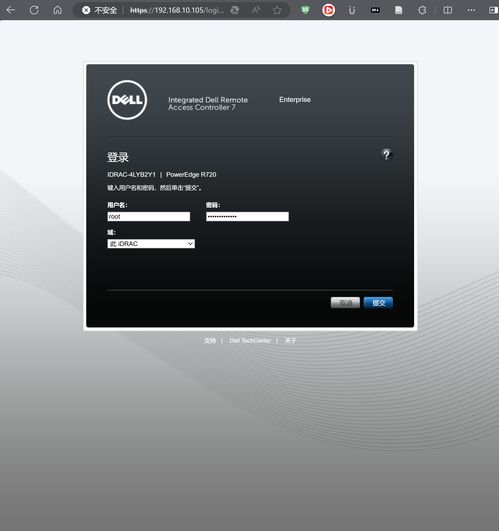The width and height of the screenshot is (499, 531).
Task: Focus the password input field
Action: [247, 216]
